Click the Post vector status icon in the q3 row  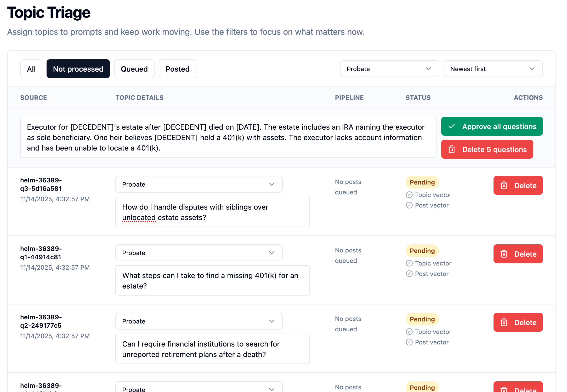click(409, 205)
